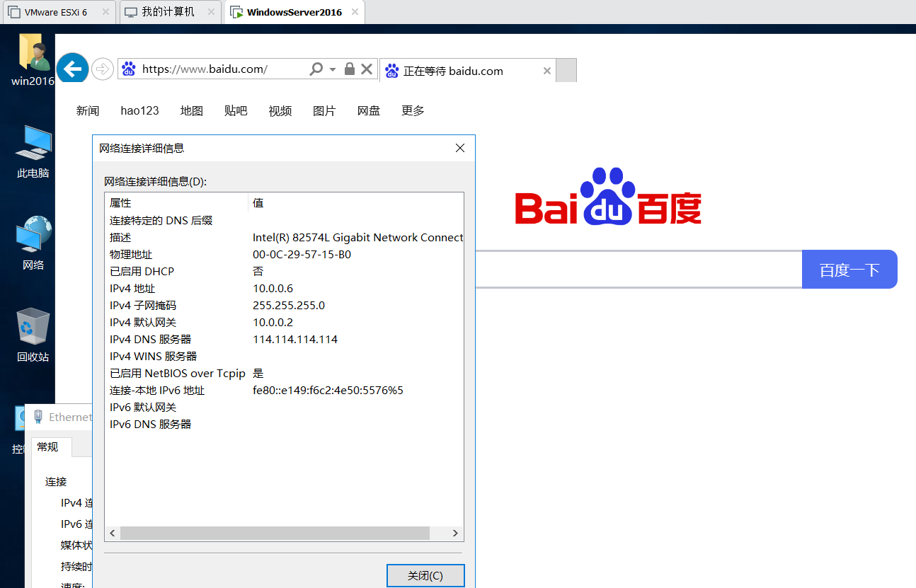The image size is (916, 588).
Task: Close the VMware ESXi 6 tab
Action: pos(106,12)
